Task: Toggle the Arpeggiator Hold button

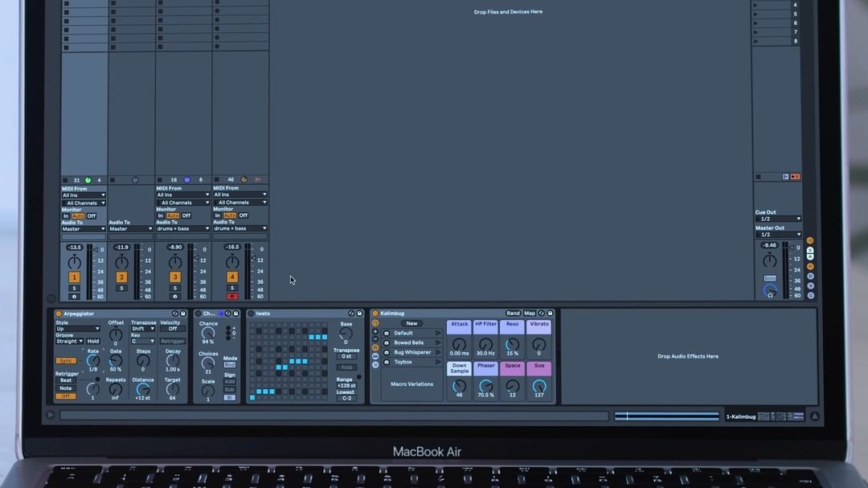Action: pos(93,342)
